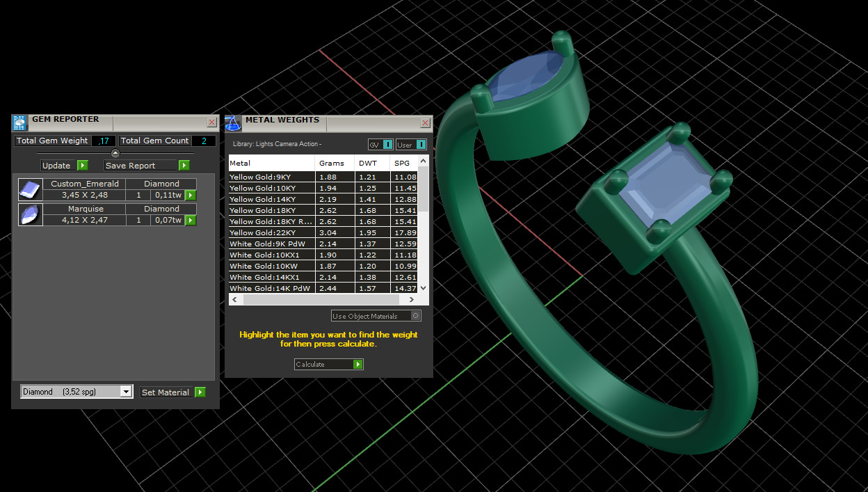The height and width of the screenshot is (492, 868).
Task: Select the Yellow Gold:22KY row
Action: click(323, 232)
